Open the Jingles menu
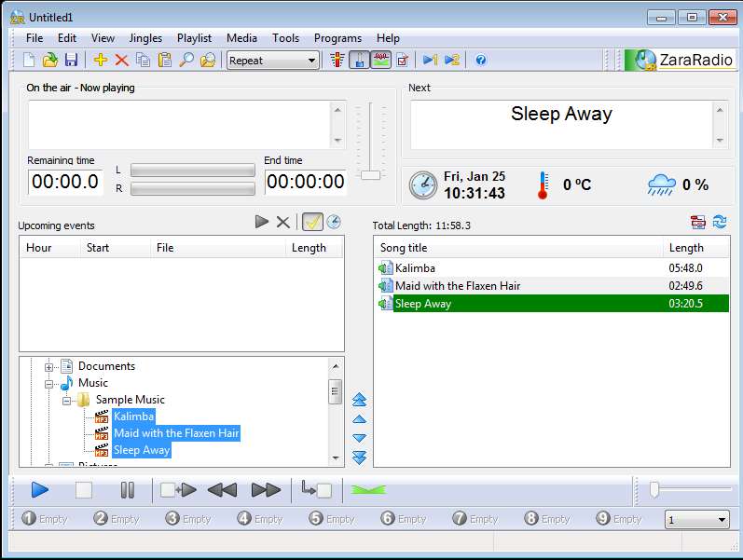 coord(145,38)
